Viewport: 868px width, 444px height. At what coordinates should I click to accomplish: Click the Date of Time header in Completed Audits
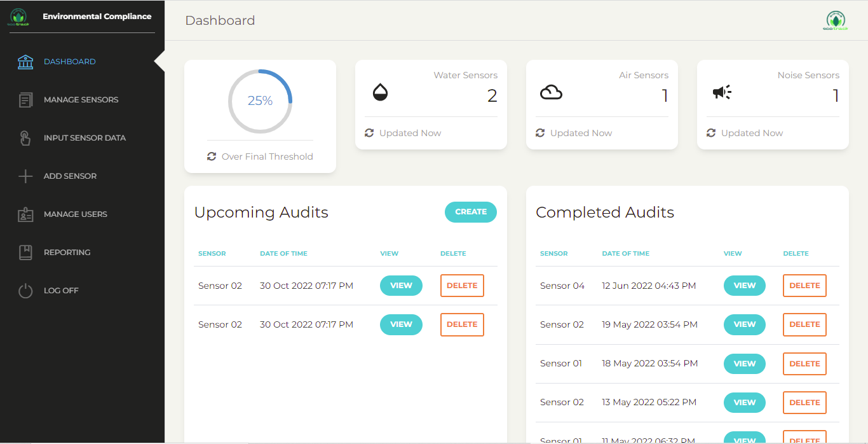pyautogui.click(x=625, y=253)
